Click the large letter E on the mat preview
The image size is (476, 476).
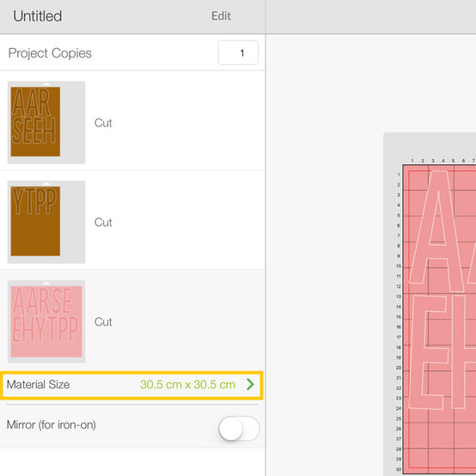click(429, 352)
